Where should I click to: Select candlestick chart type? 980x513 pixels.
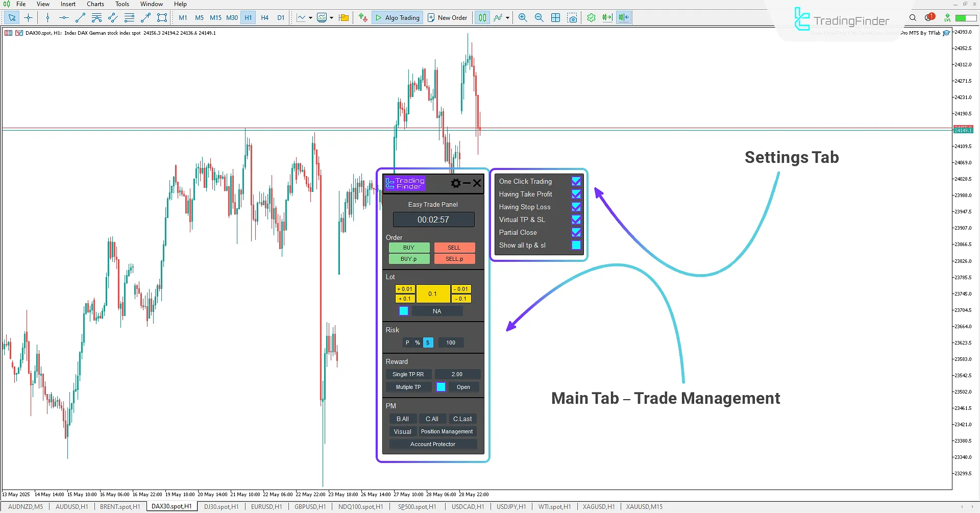(482, 17)
